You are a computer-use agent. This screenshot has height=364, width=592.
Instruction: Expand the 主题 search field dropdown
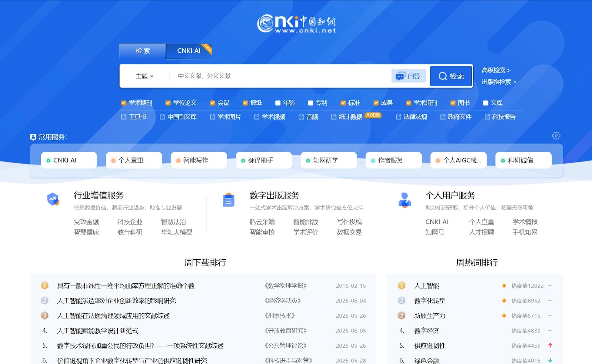click(x=145, y=76)
